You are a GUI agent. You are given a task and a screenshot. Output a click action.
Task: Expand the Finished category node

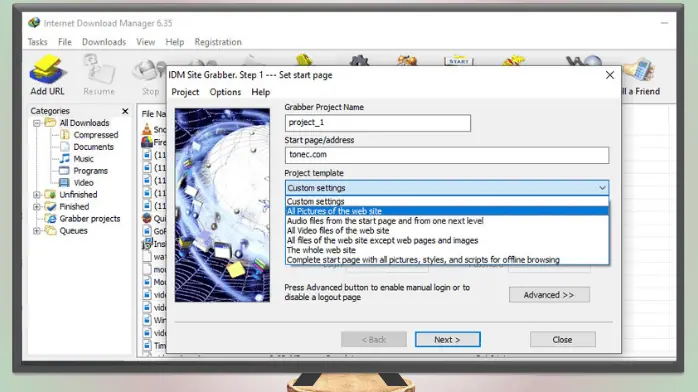click(37, 206)
